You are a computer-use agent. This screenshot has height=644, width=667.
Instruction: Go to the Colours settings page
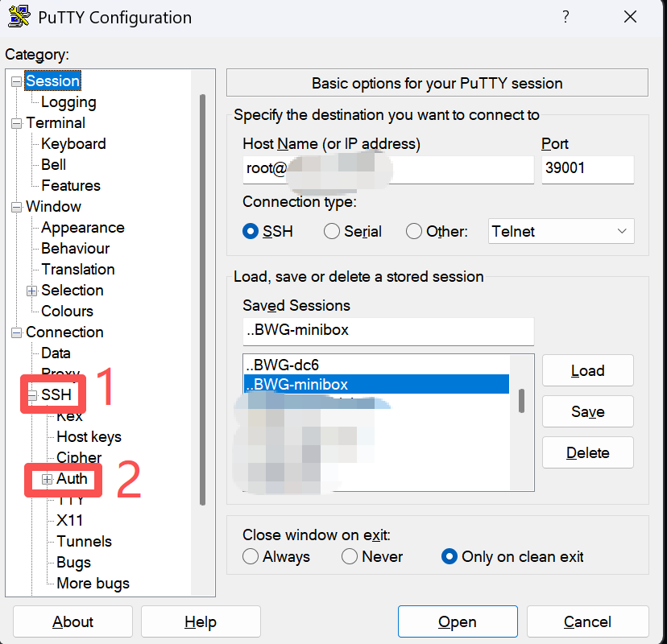pos(67,312)
